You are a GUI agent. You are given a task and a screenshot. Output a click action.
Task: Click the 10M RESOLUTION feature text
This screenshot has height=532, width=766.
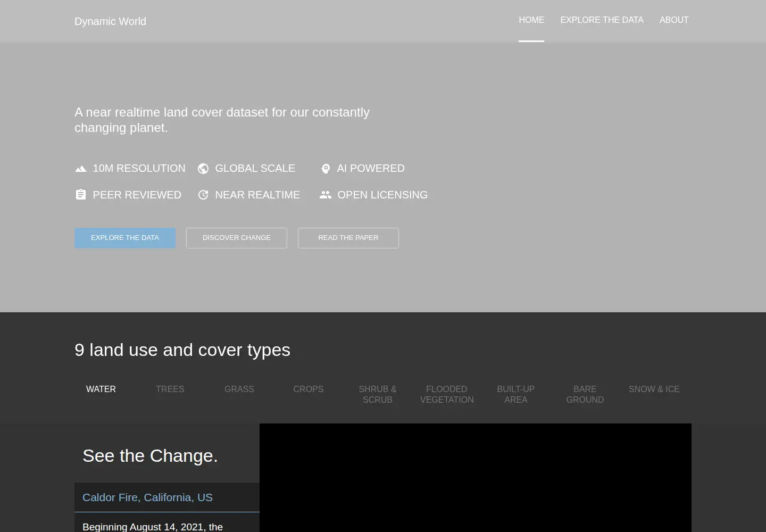click(x=139, y=168)
